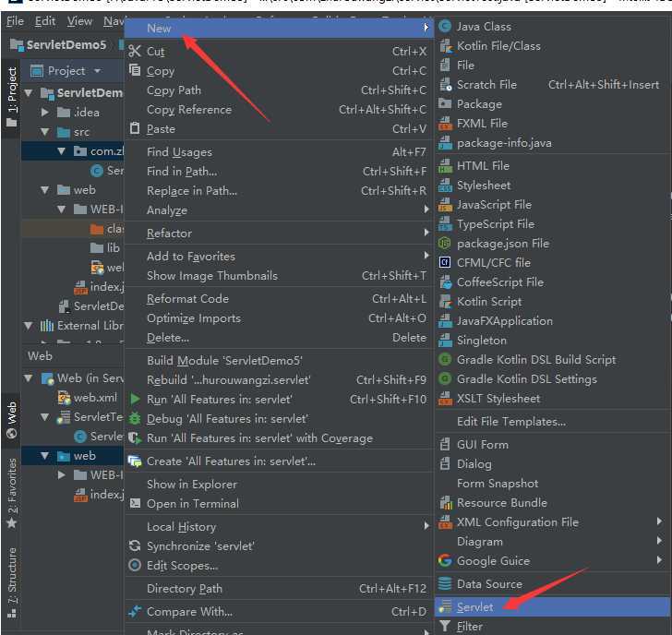Select the lib folder in tree
The height and width of the screenshot is (635, 672).
point(105,247)
